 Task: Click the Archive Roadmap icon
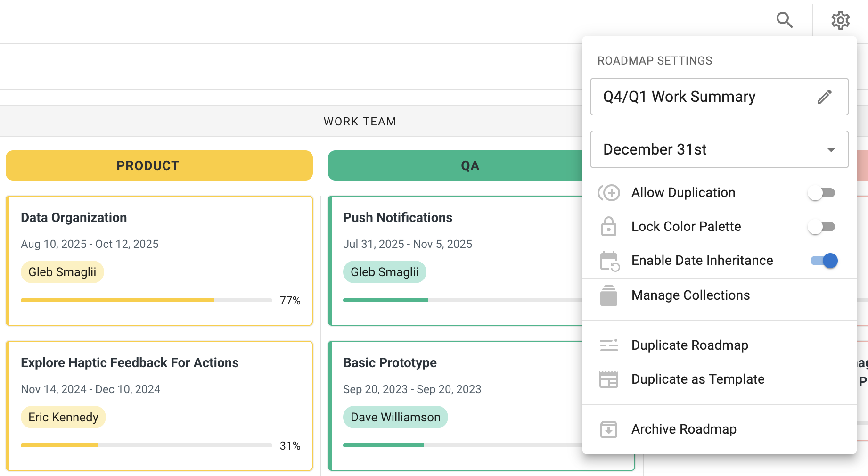coord(609,429)
